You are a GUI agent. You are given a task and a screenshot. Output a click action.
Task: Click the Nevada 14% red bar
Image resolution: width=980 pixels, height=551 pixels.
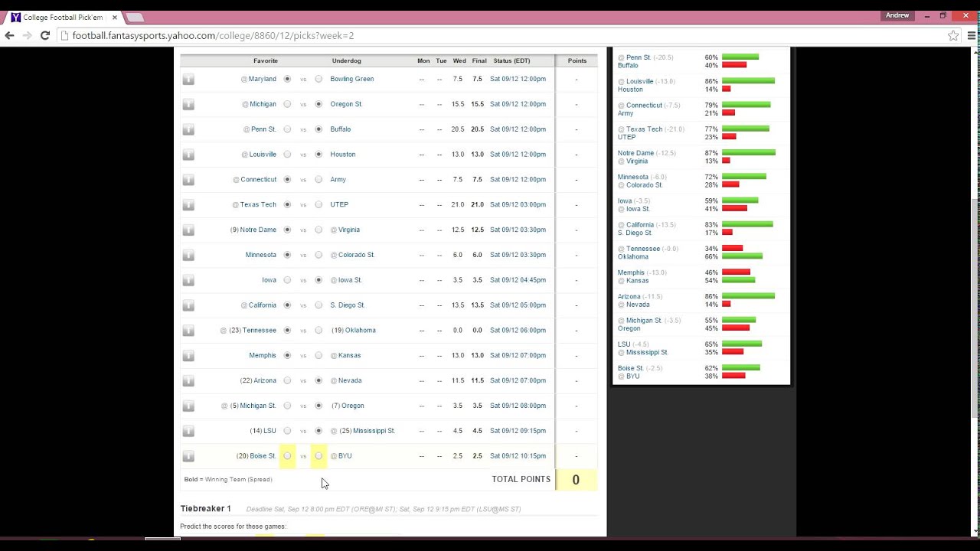(x=726, y=304)
